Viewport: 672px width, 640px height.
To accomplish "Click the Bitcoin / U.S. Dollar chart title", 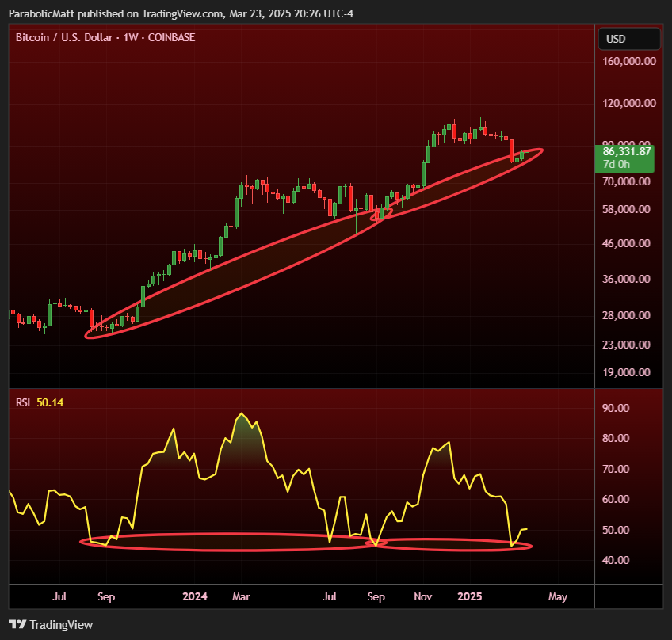I will click(x=105, y=37).
